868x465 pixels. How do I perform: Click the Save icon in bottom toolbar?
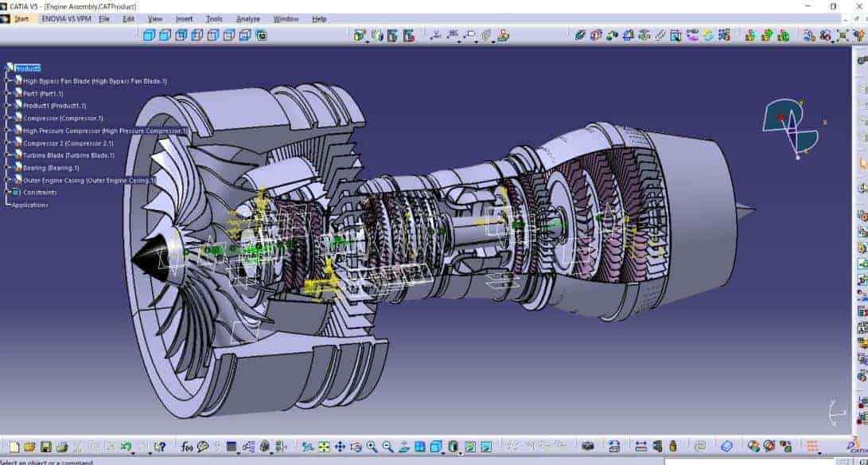click(46, 447)
